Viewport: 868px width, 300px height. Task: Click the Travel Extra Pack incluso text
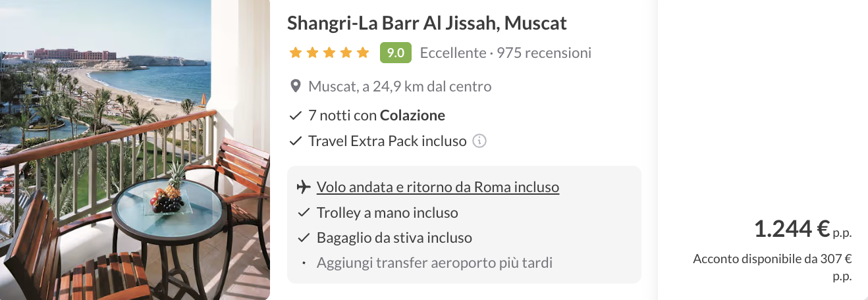pos(387,141)
